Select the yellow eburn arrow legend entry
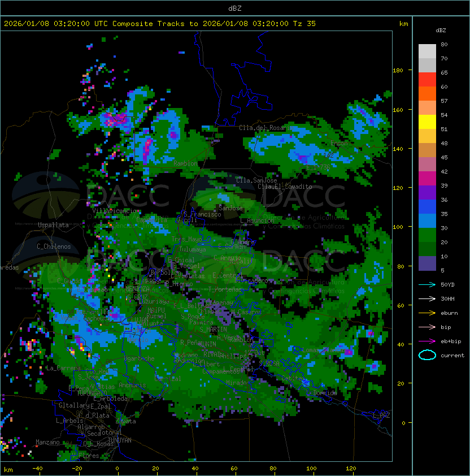The image size is (470, 476). [427, 313]
